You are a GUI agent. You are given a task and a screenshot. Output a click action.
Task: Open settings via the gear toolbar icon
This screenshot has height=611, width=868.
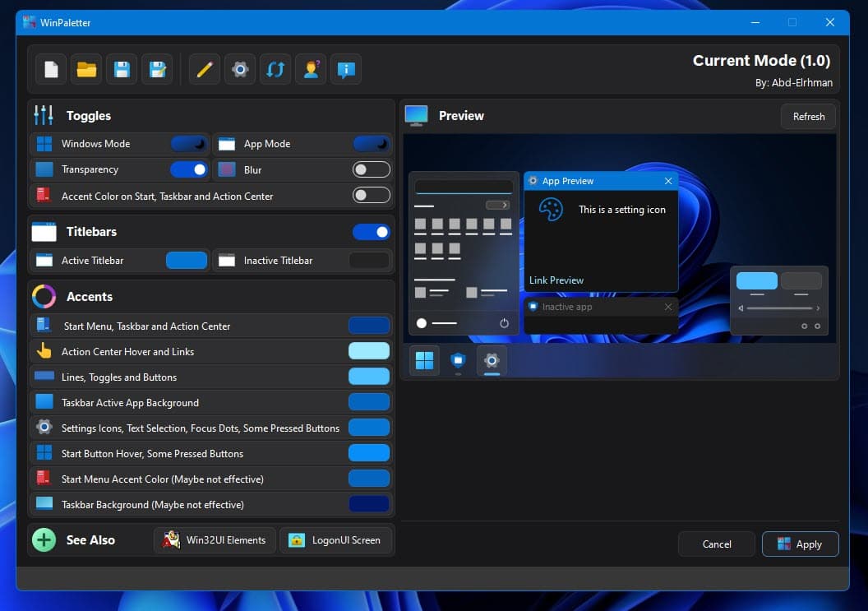(240, 70)
